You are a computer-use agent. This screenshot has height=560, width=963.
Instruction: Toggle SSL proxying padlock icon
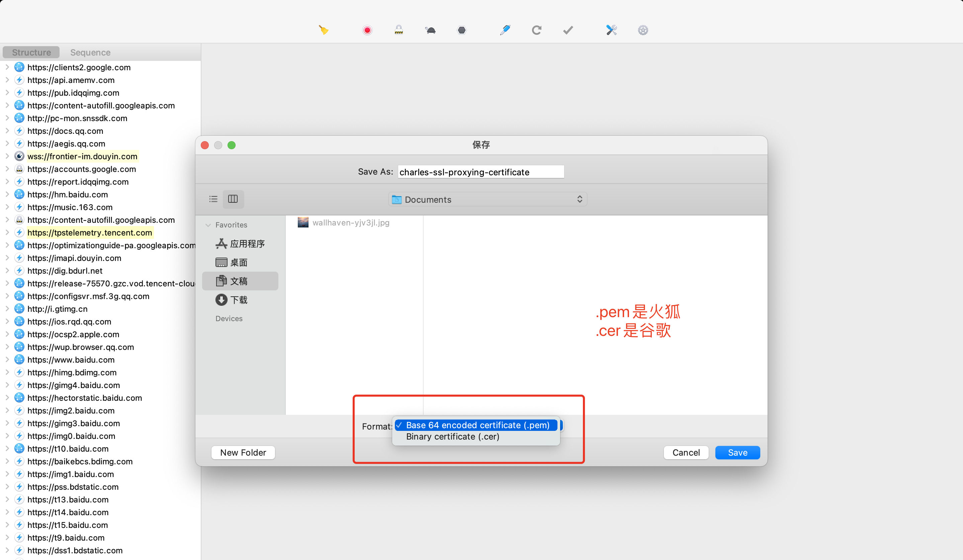(x=399, y=30)
